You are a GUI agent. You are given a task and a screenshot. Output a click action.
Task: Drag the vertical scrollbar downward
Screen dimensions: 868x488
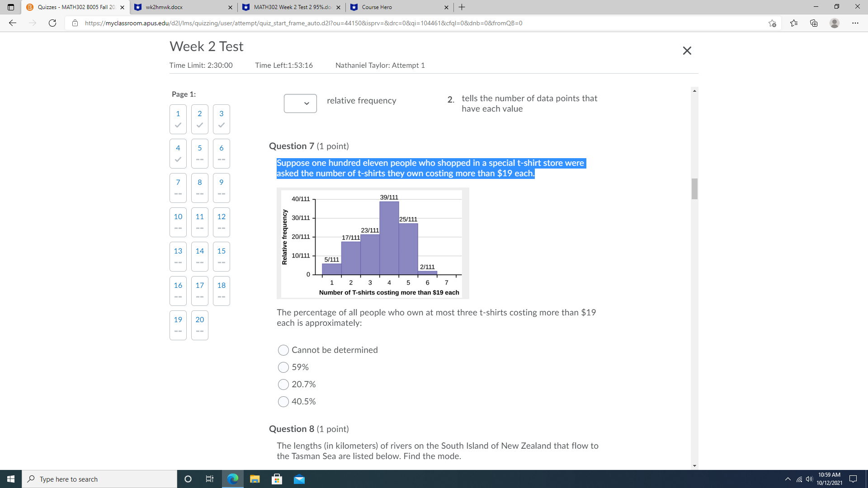(x=693, y=185)
